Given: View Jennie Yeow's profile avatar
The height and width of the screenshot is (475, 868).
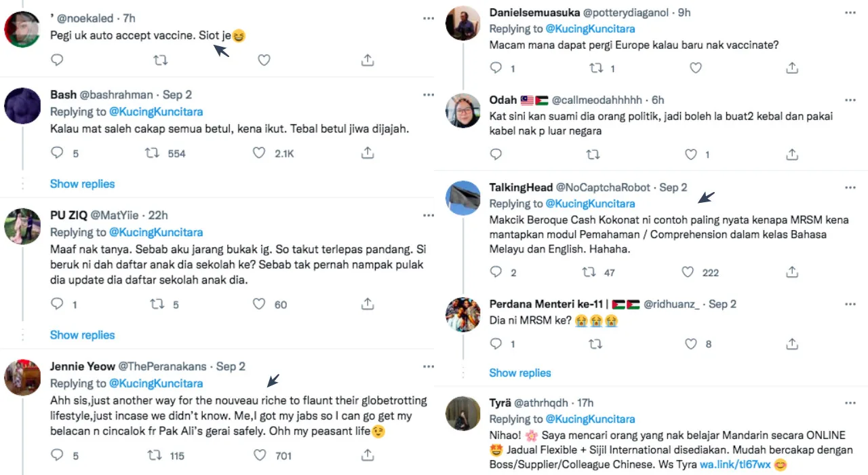Looking at the screenshot, I should 22,378.
